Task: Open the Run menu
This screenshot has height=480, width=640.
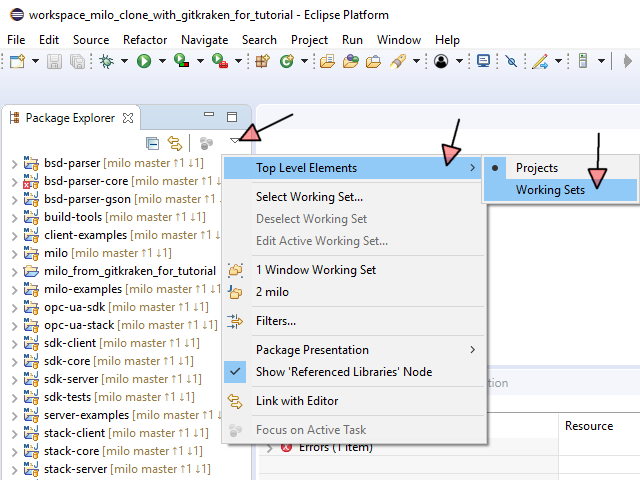Action: point(352,40)
